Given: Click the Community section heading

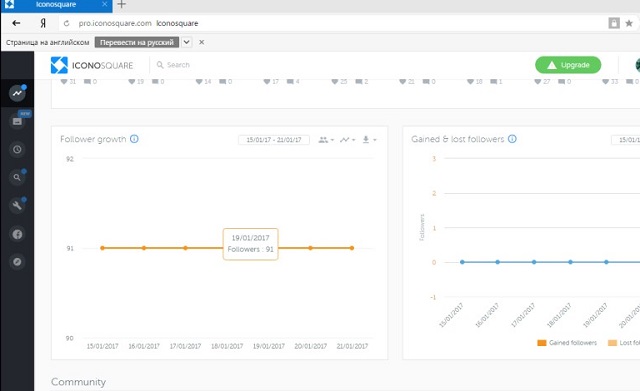Looking at the screenshot, I should click(78, 382).
